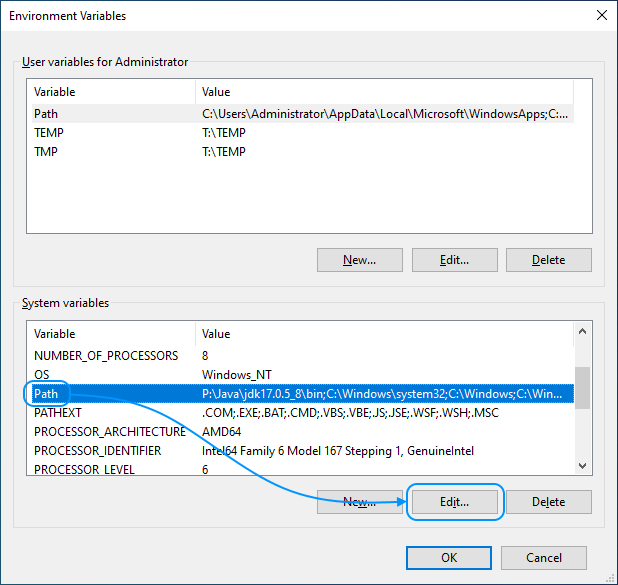Viewport: 618px width, 585px height.
Task: Click the System variables scrollbar thumb
Action: pos(583,388)
